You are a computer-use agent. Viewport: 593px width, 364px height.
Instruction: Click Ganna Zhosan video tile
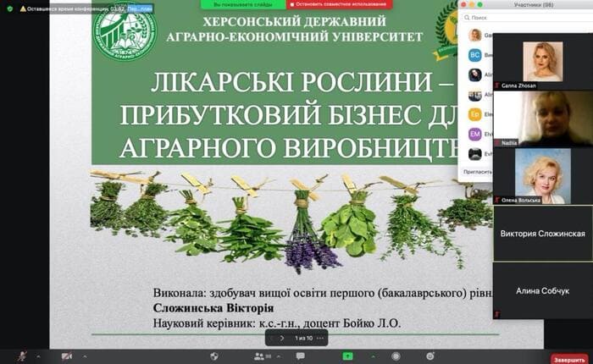543,61
